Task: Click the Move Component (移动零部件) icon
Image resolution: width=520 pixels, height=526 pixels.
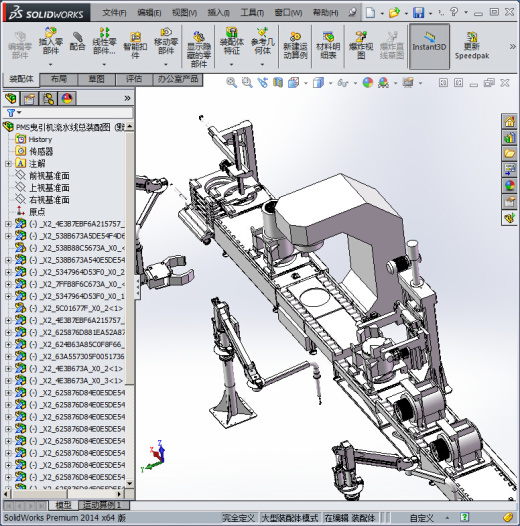Action: click(x=166, y=42)
